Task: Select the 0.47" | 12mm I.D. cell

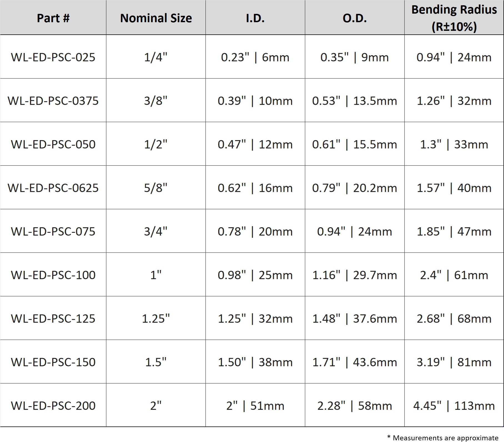Action: (255, 144)
